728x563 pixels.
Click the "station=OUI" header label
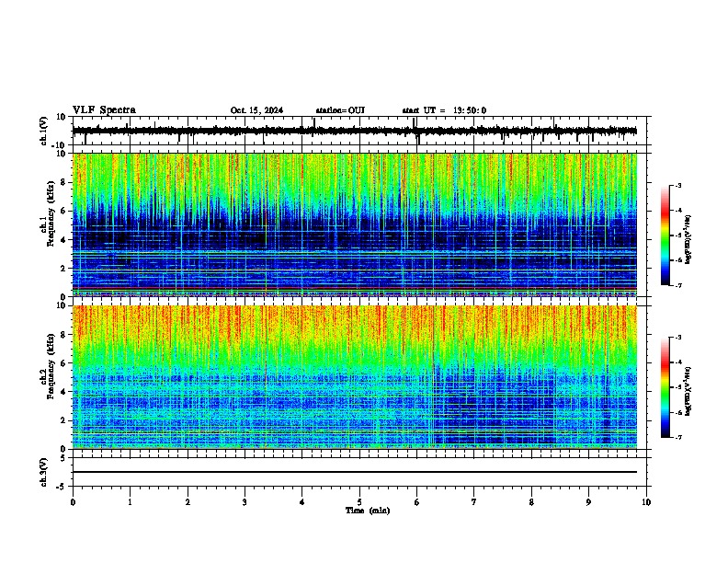(340, 110)
